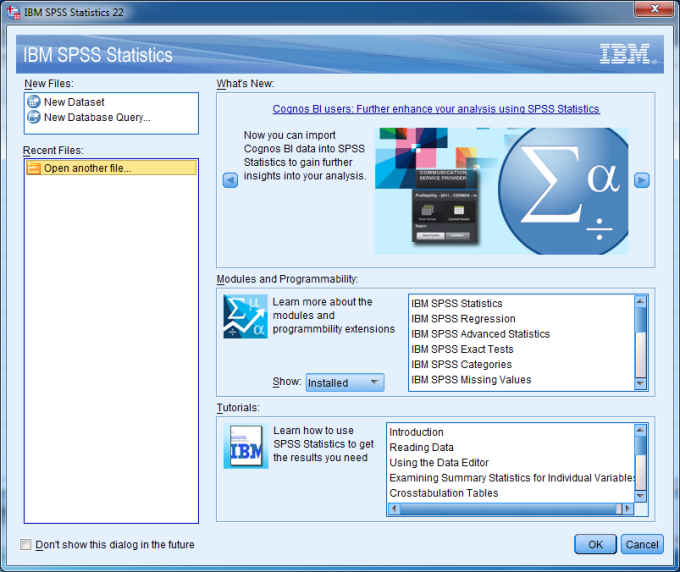This screenshot has height=572, width=680.
Task: Close the SPSS Statistics 22 window
Action: (x=654, y=9)
